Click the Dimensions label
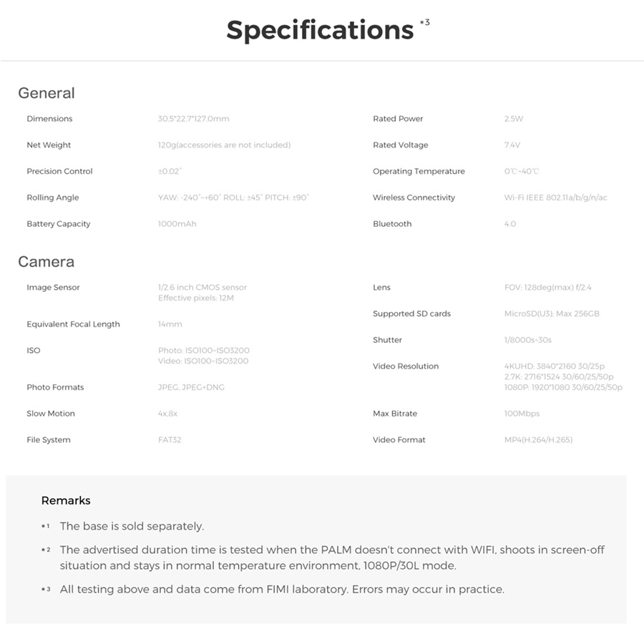644x644 pixels. point(49,119)
